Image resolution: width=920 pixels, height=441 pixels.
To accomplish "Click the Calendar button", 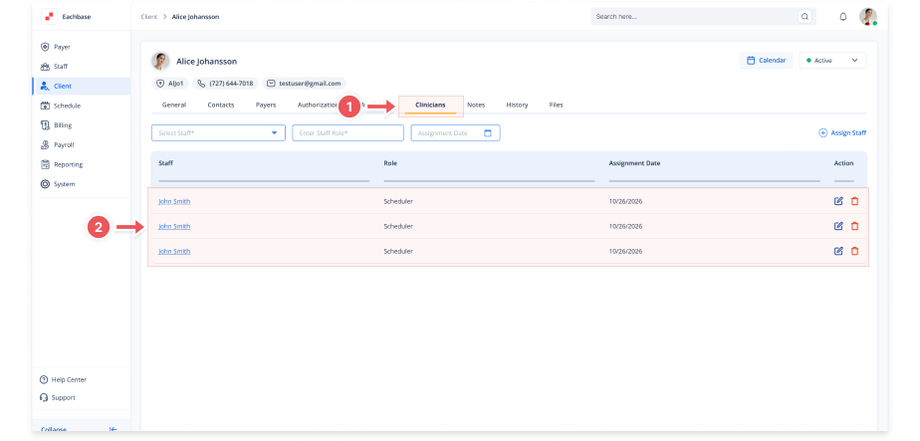I will 766,60.
